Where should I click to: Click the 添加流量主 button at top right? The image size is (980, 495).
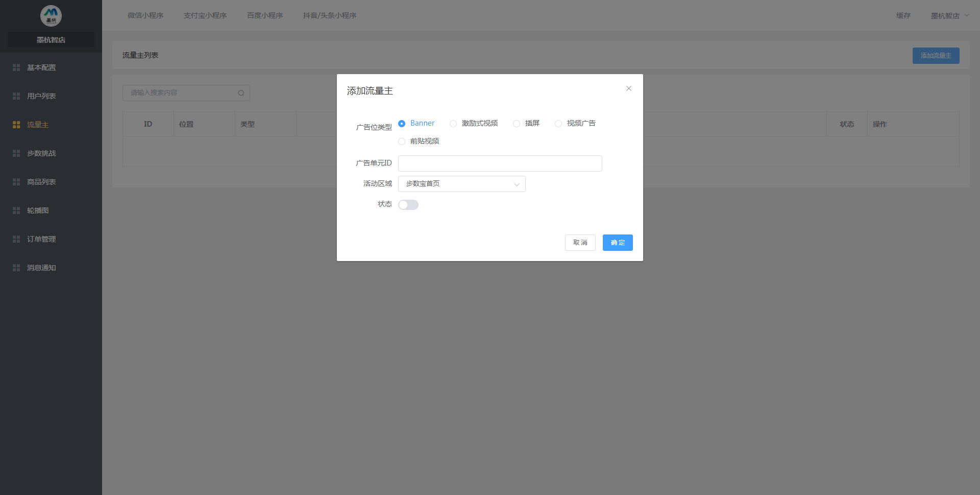[x=936, y=56]
